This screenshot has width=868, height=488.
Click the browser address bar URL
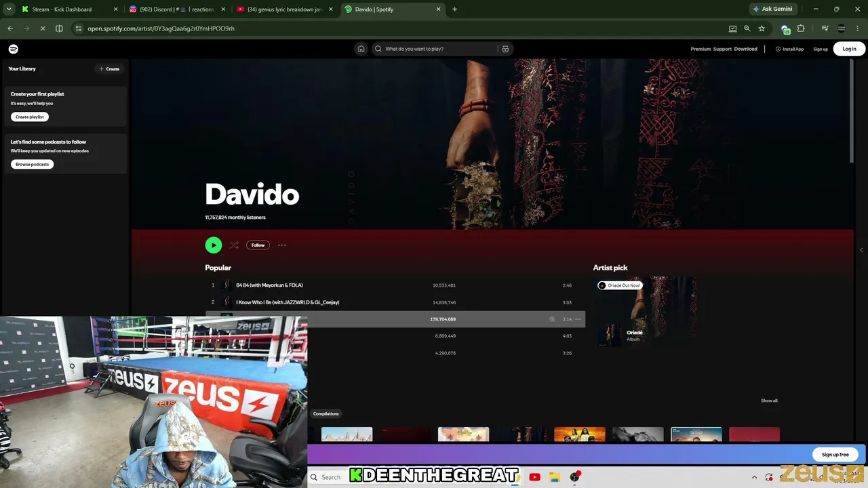(x=161, y=28)
